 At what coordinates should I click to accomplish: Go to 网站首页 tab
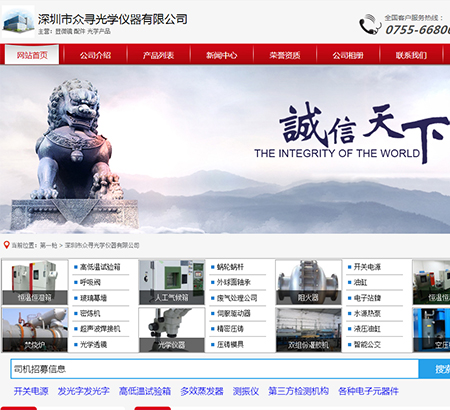(x=32, y=55)
